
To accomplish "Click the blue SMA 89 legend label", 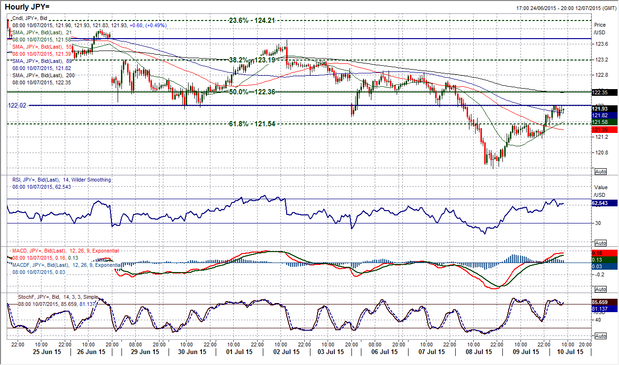I will pyautogui.click(x=43, y=61).
